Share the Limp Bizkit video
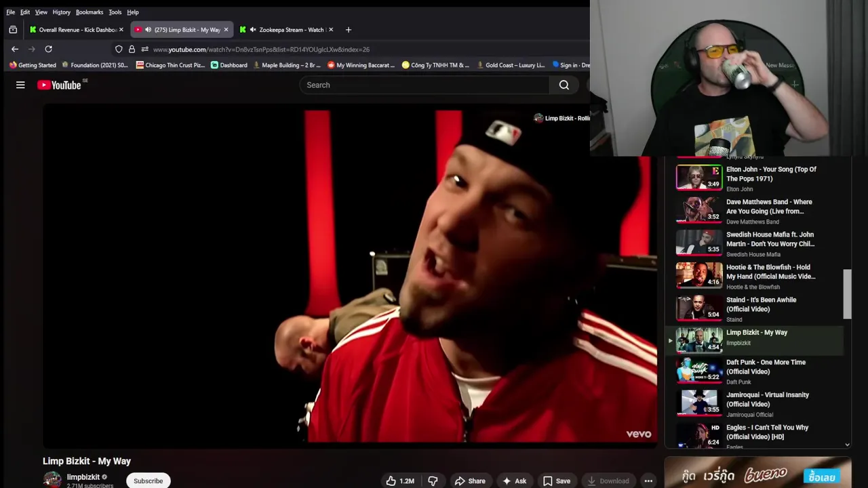This screenshot has height=488, width=868. [x=470, y=481]
